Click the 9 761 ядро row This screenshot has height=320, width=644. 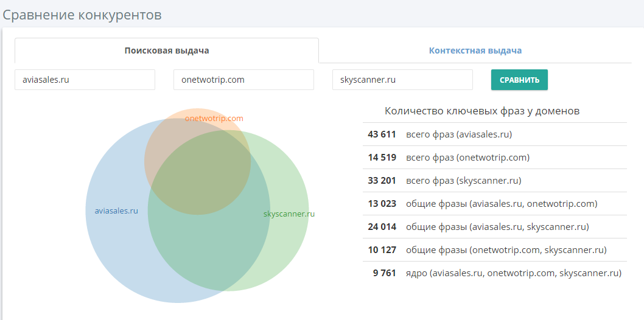[494, 273]
